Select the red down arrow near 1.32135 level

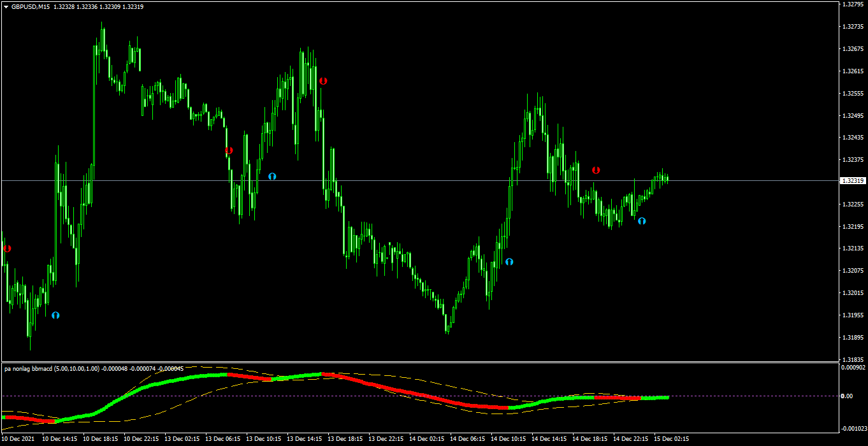[8, 248]
